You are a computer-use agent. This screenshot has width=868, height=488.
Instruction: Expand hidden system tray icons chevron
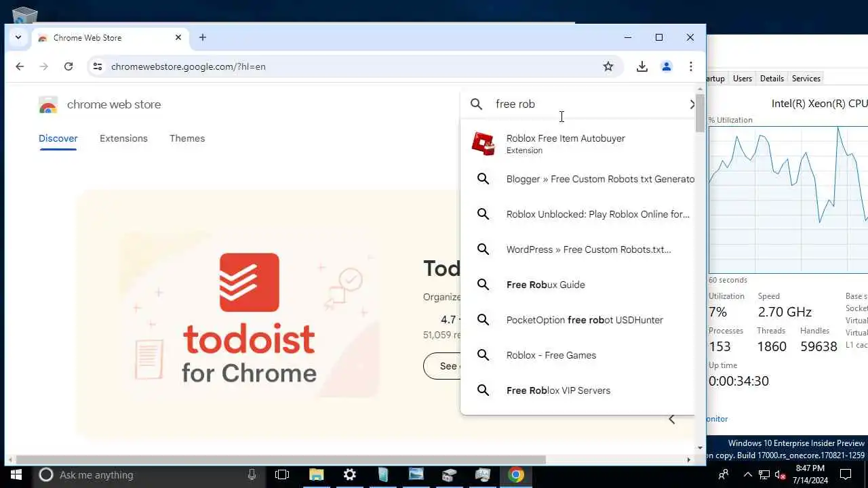(748, 474)
